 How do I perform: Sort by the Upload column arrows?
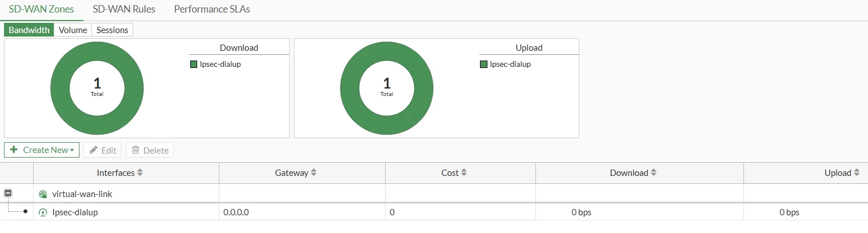point(857,172)
